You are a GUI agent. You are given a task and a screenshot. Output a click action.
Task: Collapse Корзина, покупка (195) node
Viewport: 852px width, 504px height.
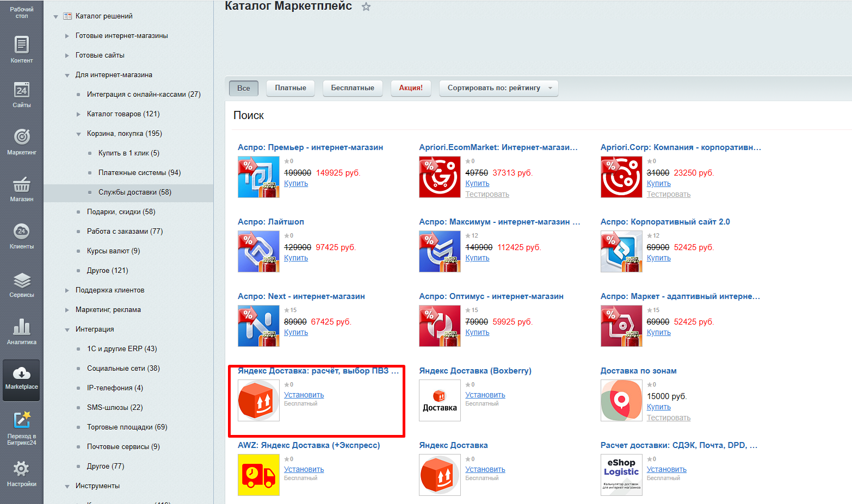78,134
